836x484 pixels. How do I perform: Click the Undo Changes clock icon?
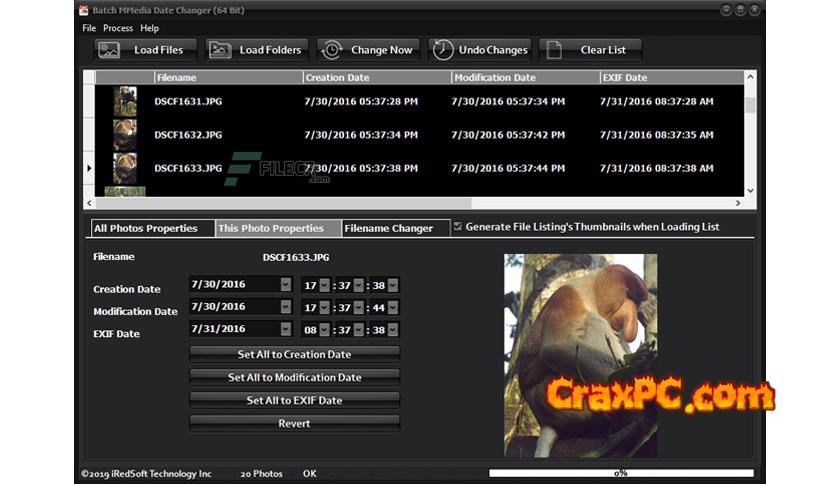441,50
